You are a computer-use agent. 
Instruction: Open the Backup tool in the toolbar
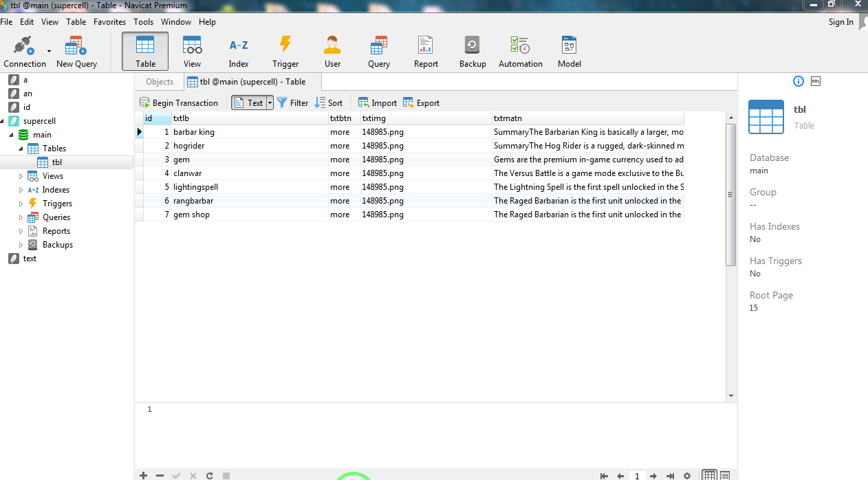[473, 52]
